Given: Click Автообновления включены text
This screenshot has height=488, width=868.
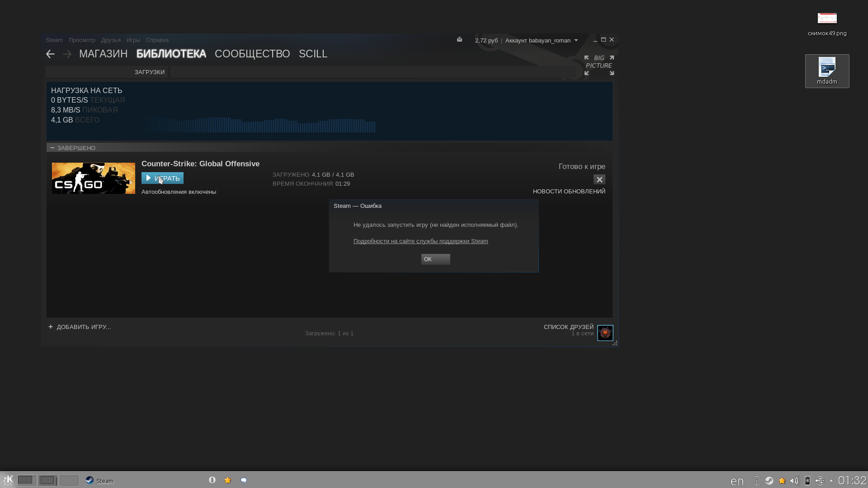Looking at the screenshot, I should click(179, 192).
